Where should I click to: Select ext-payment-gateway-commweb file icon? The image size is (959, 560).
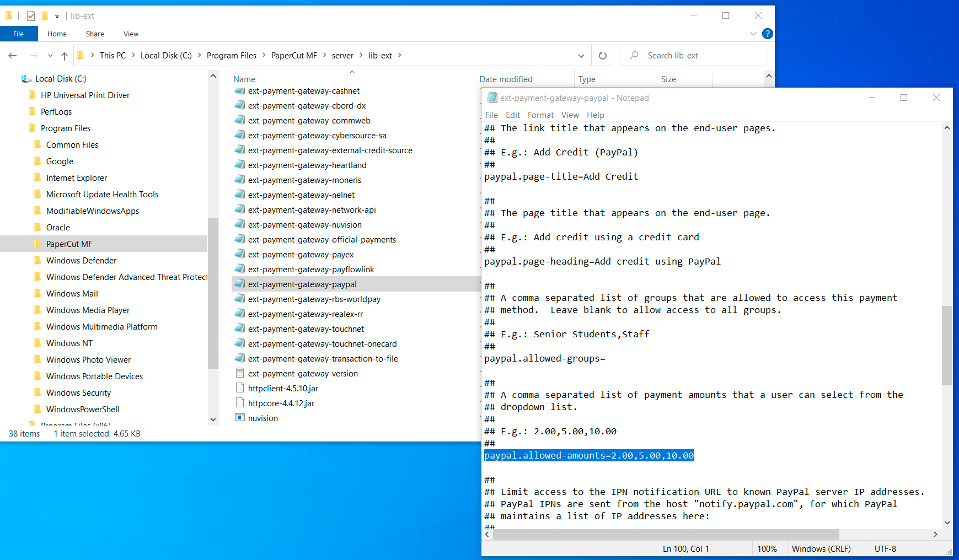tap(239, 121)
